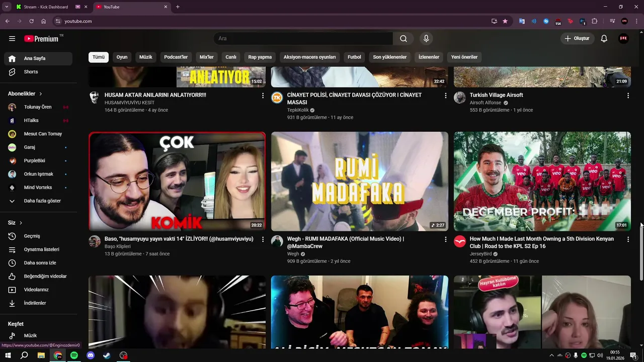Open Discord from the taskbar

click(91, 355)
